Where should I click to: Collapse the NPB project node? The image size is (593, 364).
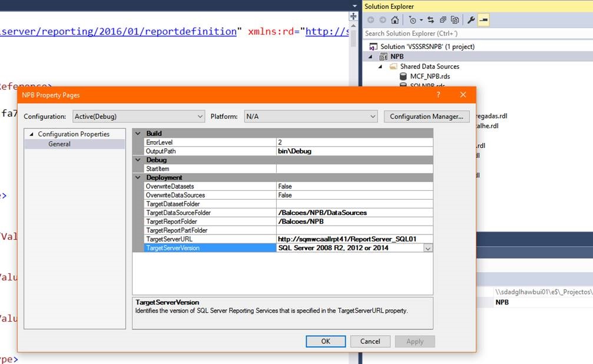click(x=370, y=57)
